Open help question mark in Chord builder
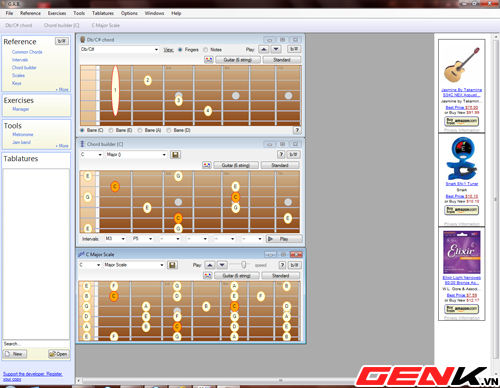Screen dimensions: 500x388 point(281,154)
